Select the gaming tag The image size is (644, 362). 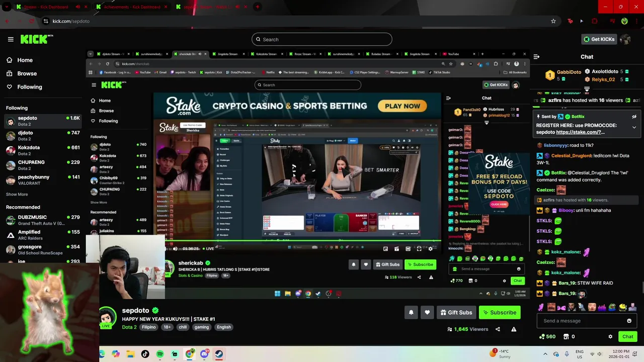coord(202,327)
